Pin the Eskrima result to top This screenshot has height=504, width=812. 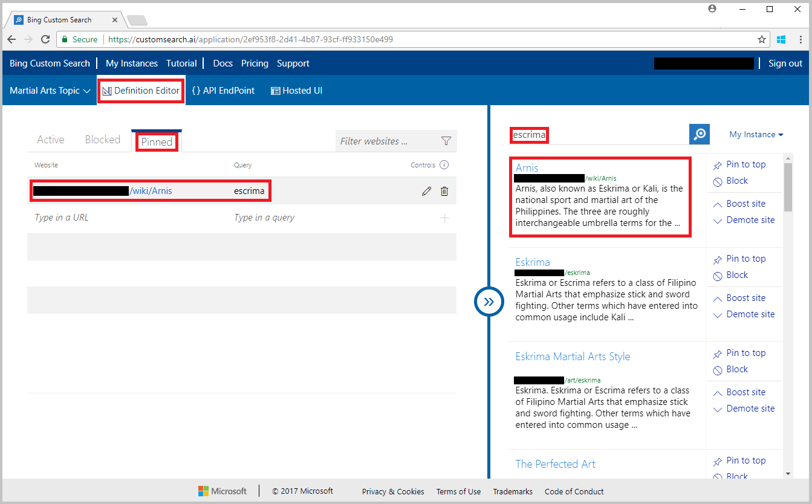[x=744, y=258]
